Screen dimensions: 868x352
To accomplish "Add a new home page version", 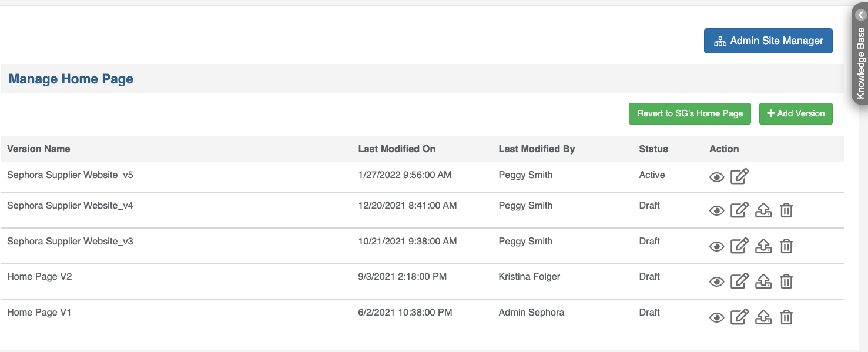I will click(x=796, y=113).
